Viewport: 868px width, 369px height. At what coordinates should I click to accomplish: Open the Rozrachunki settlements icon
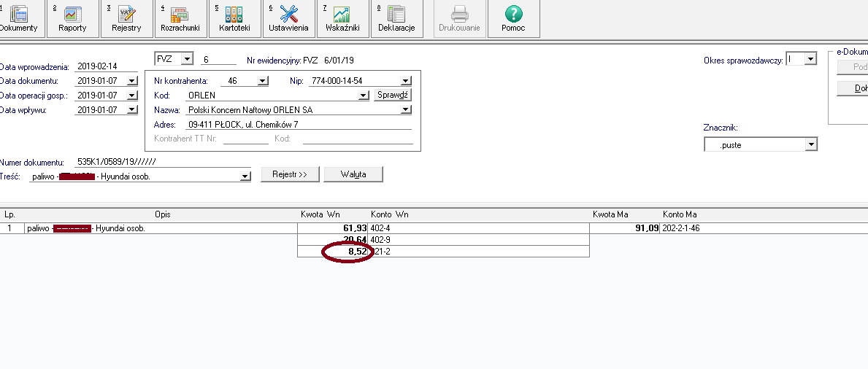click(180, 13)
